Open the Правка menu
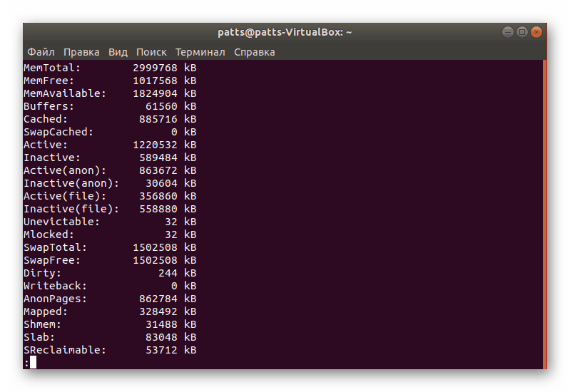Image resolution: width=570 pixels, height=392 pixels. (x=81, y=52)
